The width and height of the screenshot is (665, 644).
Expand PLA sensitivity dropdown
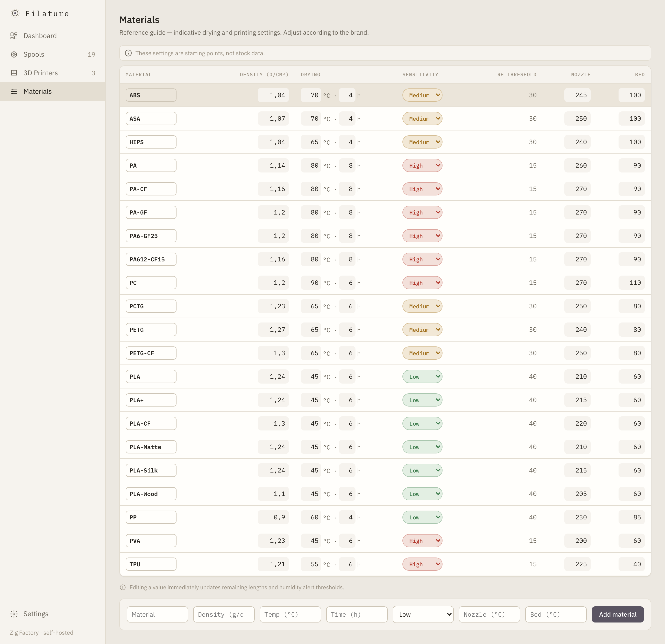422,377
